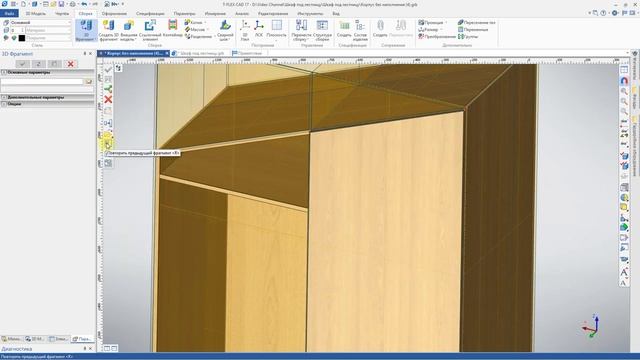Click the green graph icon in viewport toolbar

point(108,89)
